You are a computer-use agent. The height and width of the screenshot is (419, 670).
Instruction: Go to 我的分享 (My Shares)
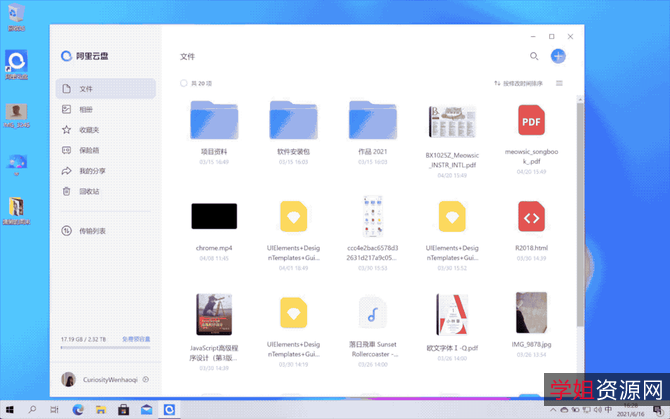(92, 171)
